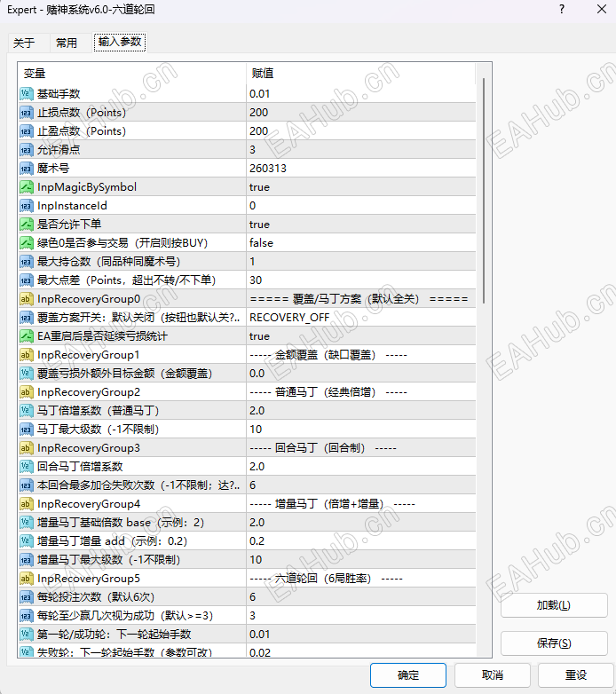Click the double icon beside 回合马丁倍增系数
Viewport: 616px width, 694px height.
tap(26, 467)
